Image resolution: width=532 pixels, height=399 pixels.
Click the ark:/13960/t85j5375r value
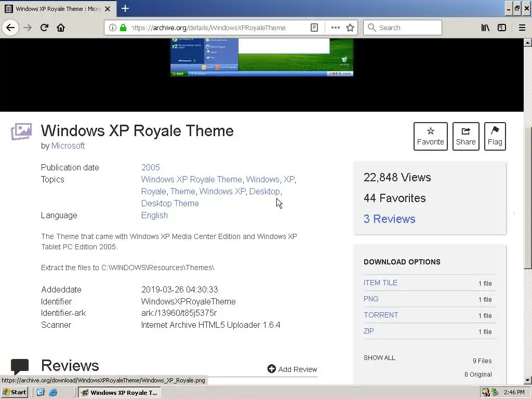[x=179, y=313]
